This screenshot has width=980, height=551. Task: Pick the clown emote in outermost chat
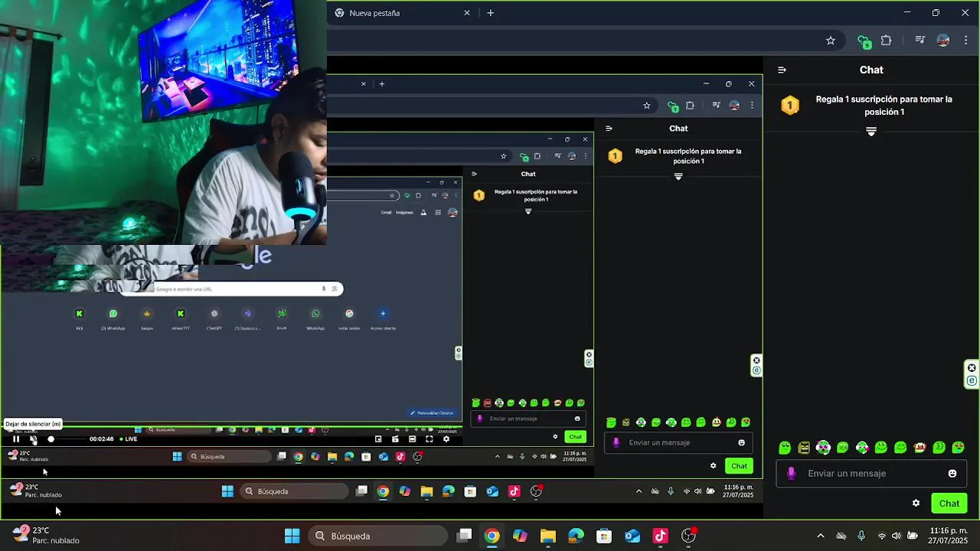coord(920,448)
